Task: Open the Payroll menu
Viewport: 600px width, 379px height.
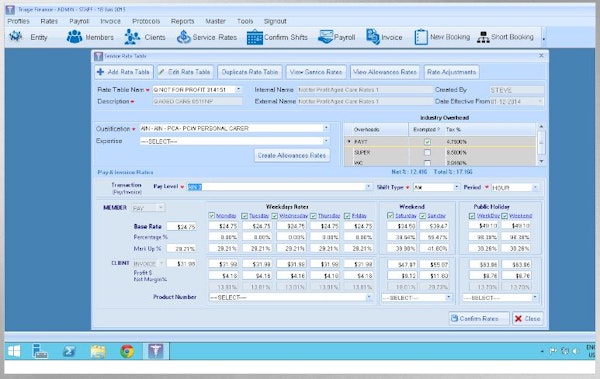Action: pos(79,21)
